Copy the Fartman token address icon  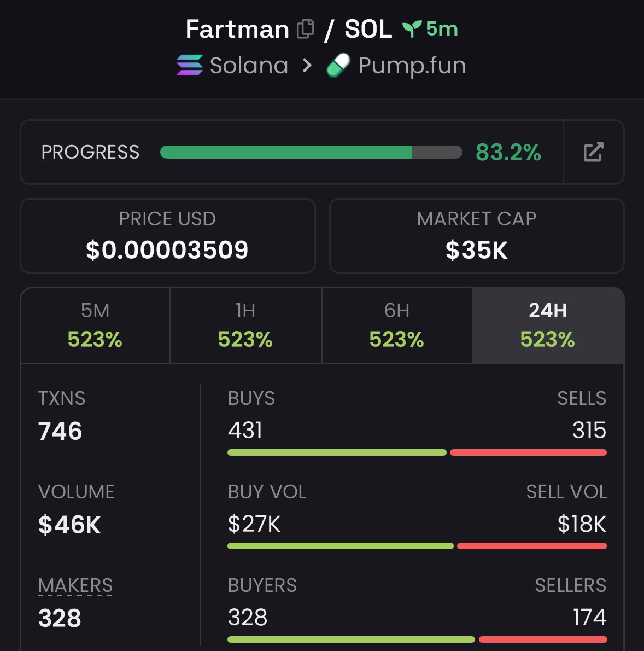pos(306,29)
